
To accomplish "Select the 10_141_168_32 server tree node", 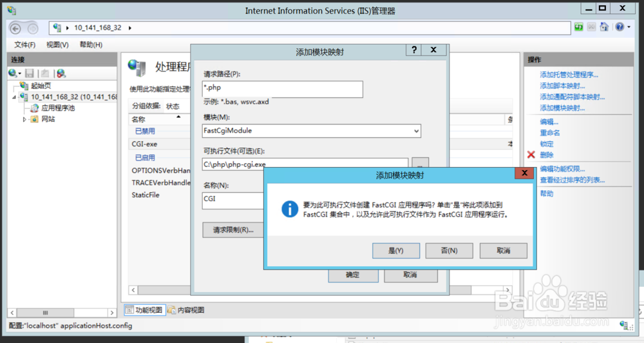I will click(x=73, y=97).
